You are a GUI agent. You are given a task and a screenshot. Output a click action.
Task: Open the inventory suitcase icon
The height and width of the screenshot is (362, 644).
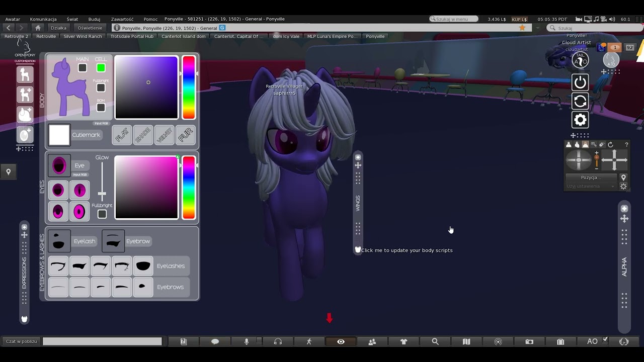pyautogui.click(x=560, y=341)
